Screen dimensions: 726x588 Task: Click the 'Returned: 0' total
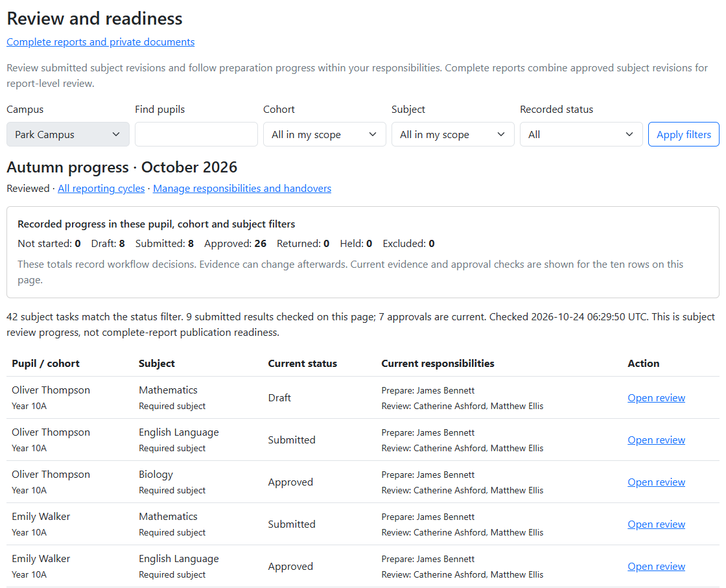click(x=303, y=244)
